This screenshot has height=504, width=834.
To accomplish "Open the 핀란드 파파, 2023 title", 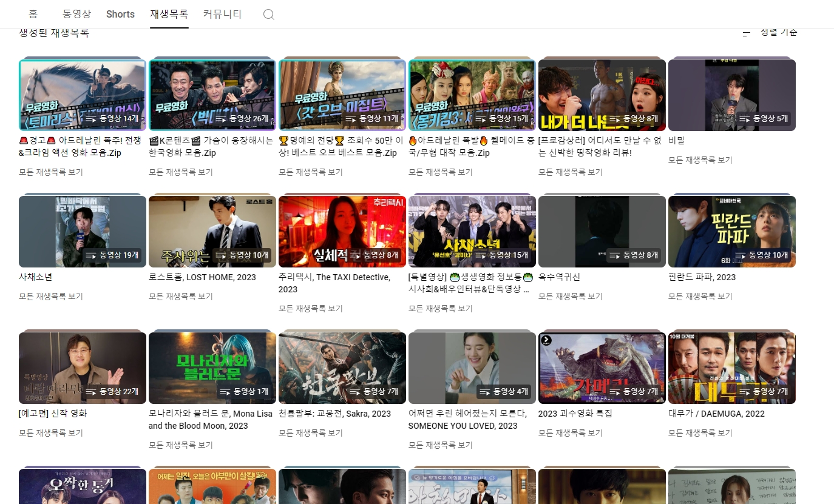I will coord(702,277).
